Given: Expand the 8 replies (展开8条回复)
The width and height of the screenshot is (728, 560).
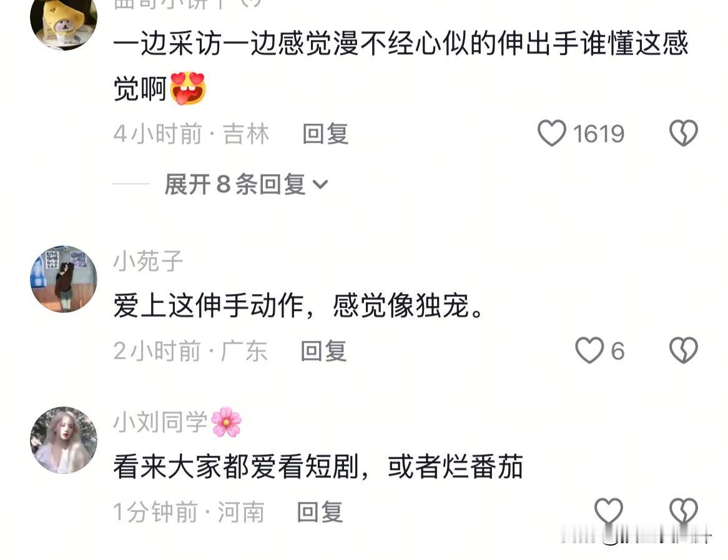Looking at the screenshot, I should (x=246, y=184).
